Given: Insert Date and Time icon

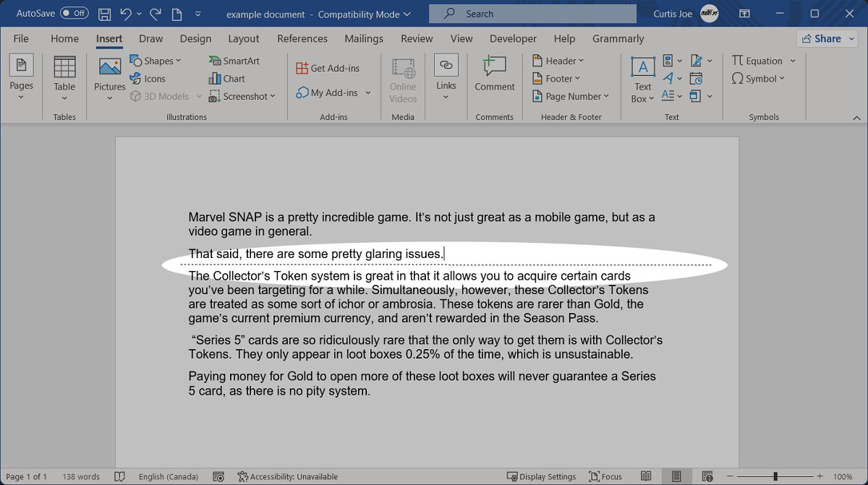Looking at the screenshot, I should tap(697, 78).
